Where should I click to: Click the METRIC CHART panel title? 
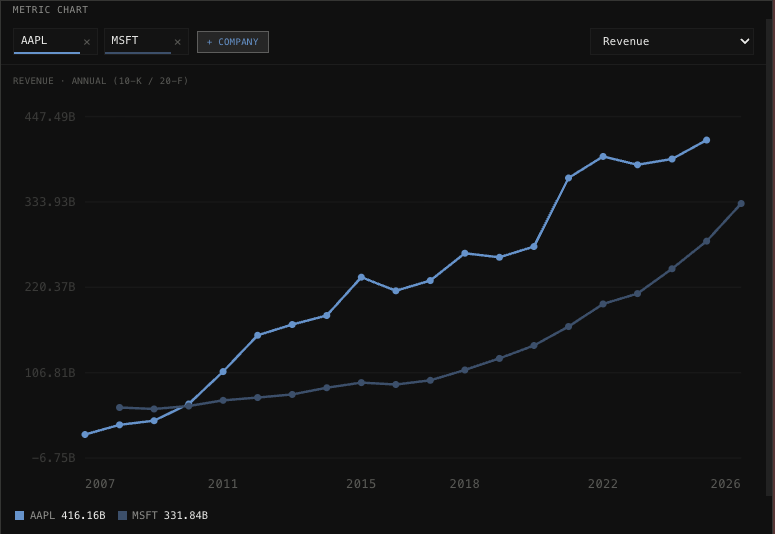tap(50, 10)
